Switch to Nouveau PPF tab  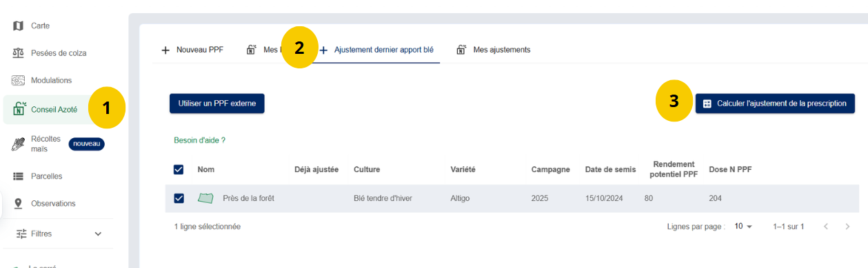192,50
